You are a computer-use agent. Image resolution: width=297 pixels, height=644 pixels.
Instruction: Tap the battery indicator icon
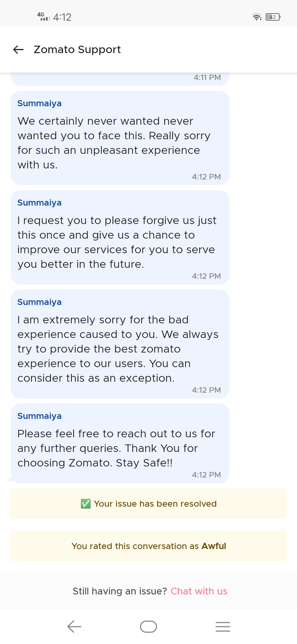click(273, 17)
